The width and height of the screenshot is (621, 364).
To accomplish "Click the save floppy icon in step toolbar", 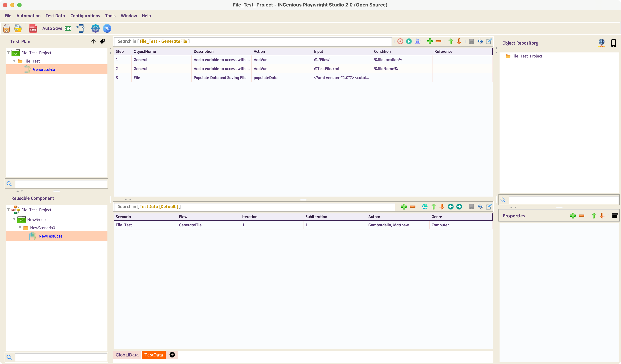I will [471, 41].
